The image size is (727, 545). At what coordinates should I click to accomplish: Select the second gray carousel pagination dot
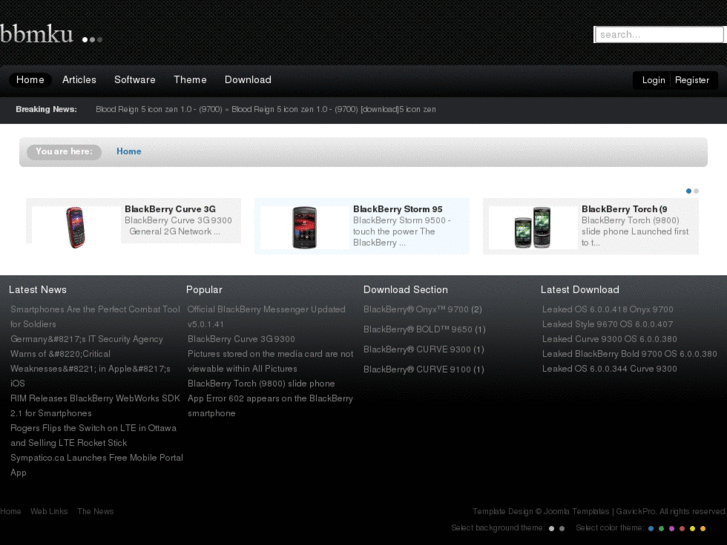coord(696,191)
